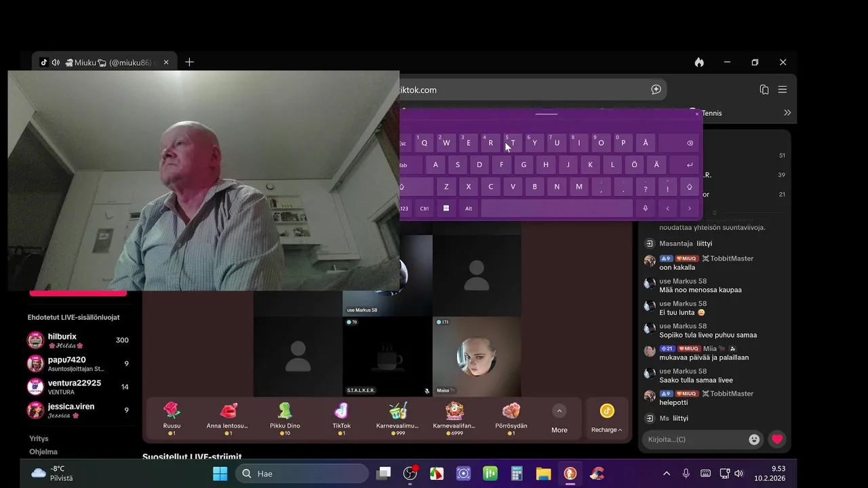The image size is (868, 488).
Task: Tap the Alt key on touch keyboard
Action: click(469, 208)
